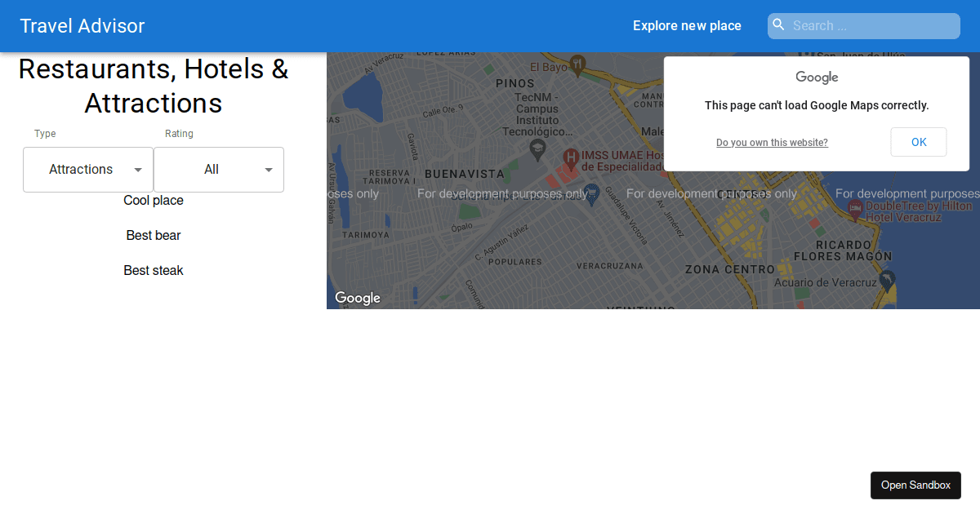Image resolution: width=980 pixels, height=514 pixels.
Task: Click the Open Sandbox button
Action: pyautogui.click(x=915, y=485)
